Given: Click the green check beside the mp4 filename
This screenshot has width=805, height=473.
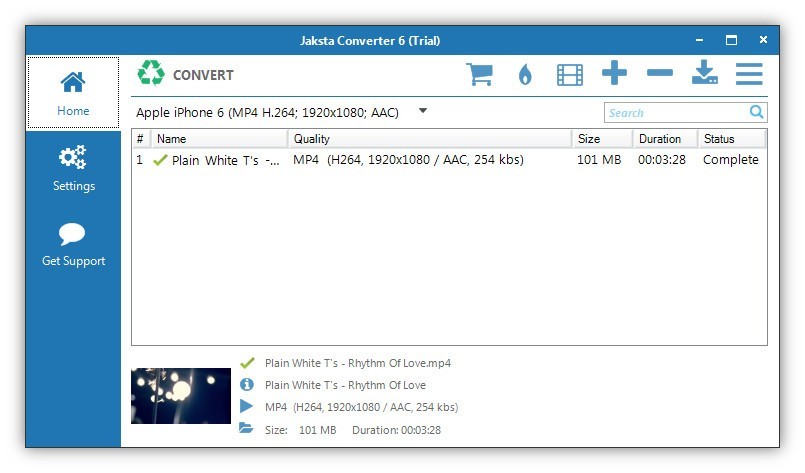Looking at the screenshot, I should (247, 363).
